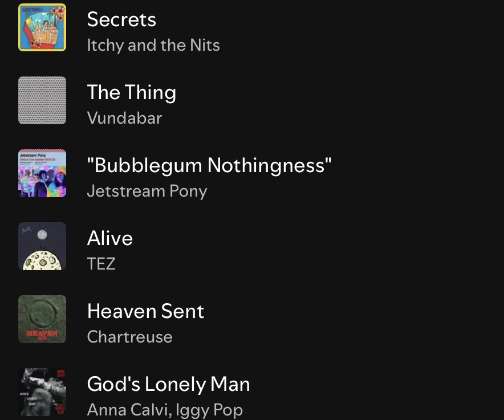Select The Thing track title
This screenshot has height=420, width=504.
click(132, 92)
